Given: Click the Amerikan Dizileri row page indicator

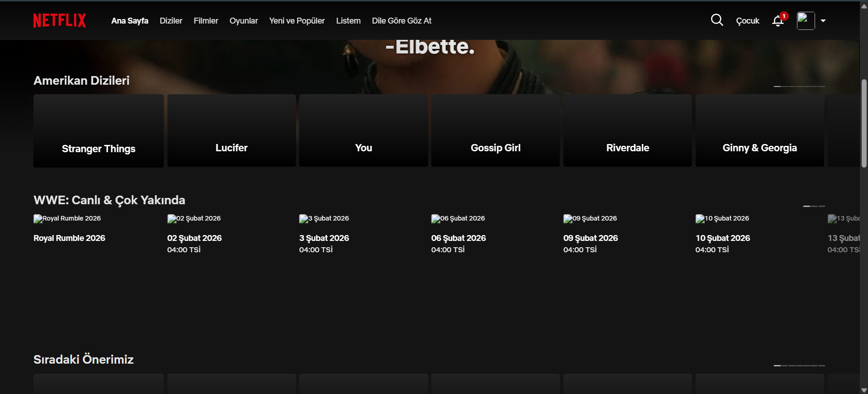Looking at the screenshot, I should point(799,86).
